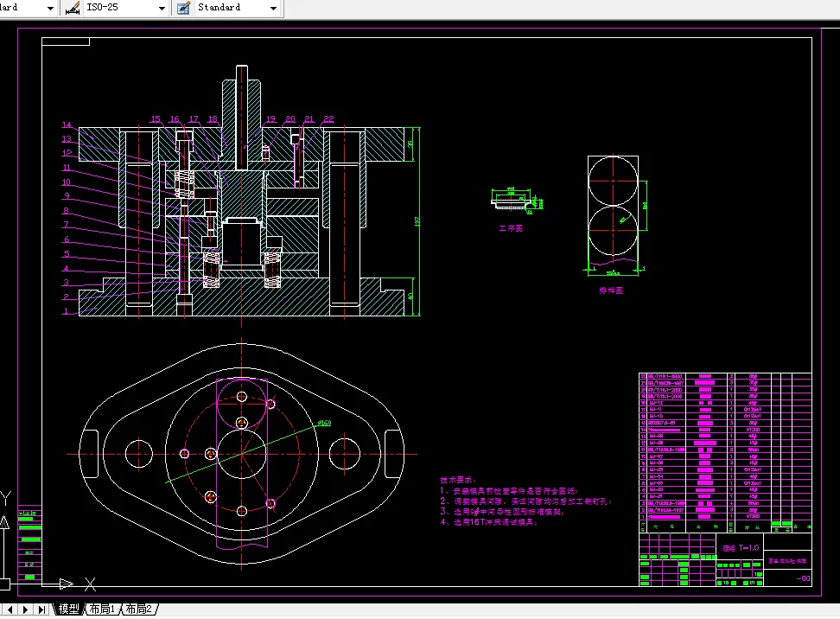This screenshot has height=619, width=840.
Task: Select technical requirement line 3 about 导柱
Action: (x=502, y=512)
